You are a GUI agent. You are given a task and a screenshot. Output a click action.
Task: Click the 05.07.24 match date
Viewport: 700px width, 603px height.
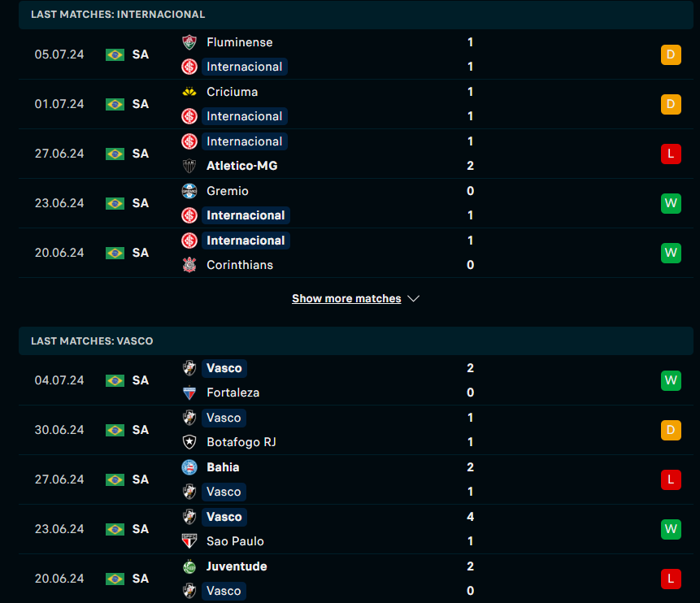click(x=59, y=55)
